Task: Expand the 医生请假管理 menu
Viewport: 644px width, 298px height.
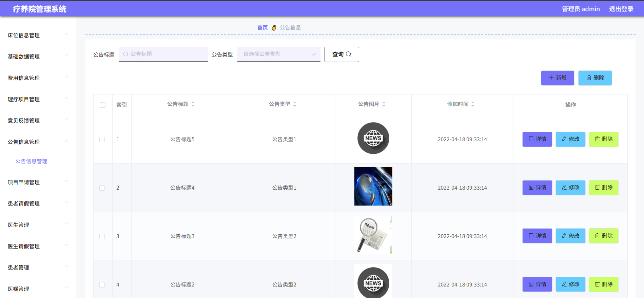Action: click(x=38, y=246)
